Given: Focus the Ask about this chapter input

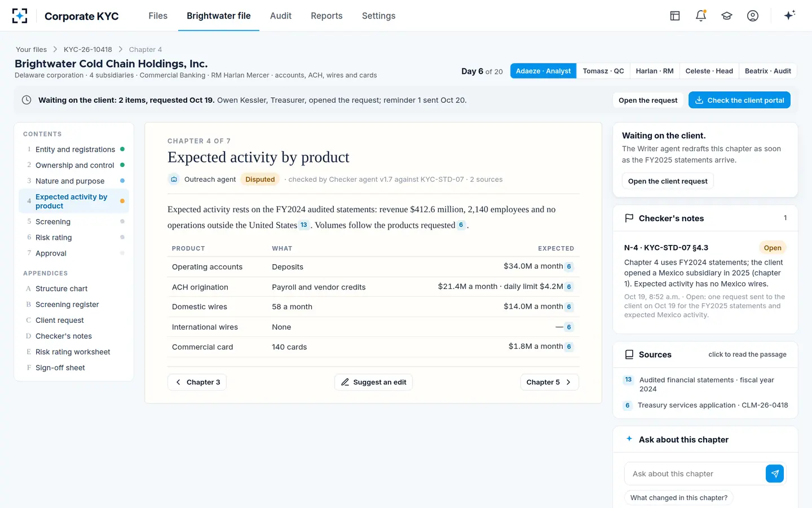Looking at the screenshot, I should pos(695,474).
